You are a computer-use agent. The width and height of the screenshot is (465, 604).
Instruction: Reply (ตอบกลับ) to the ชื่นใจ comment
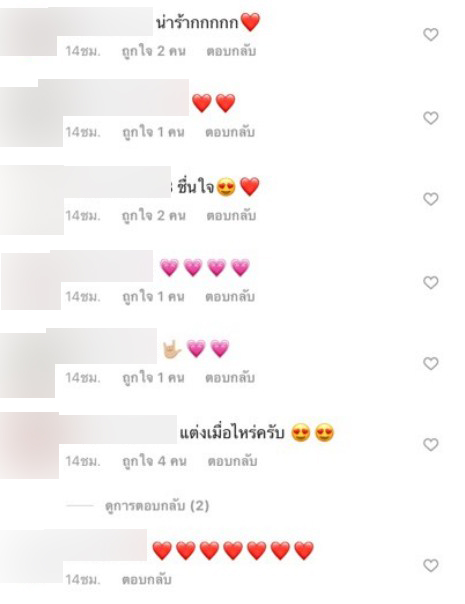point(231,216)
